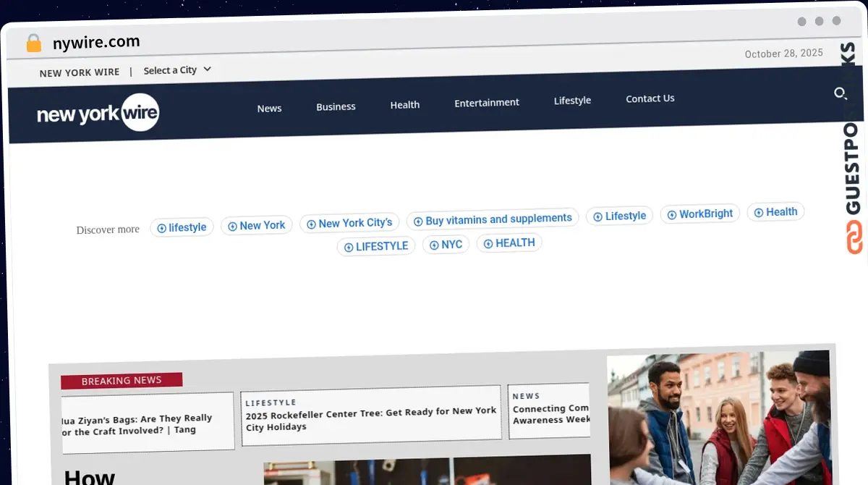This screenshot has height=485, width=868.
Task: Click the plus icon on NYC tag
Action: pos(434,245)
